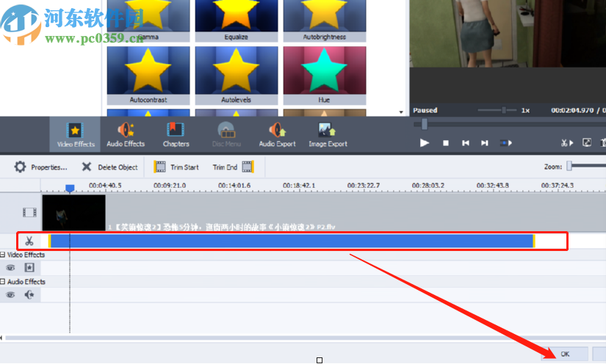
Task: Jump to previous frame button
Action: pyautogui.click(x=465, y=143)
